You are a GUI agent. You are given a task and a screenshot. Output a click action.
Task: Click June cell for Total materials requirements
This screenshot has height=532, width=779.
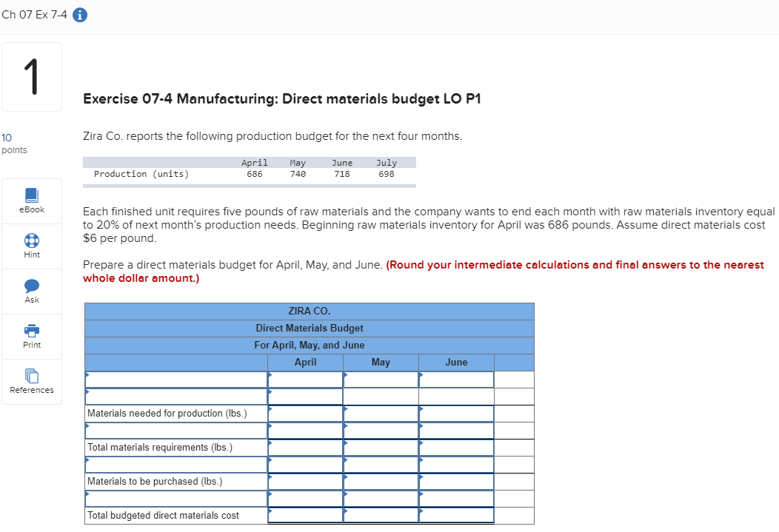pos(457,448)
